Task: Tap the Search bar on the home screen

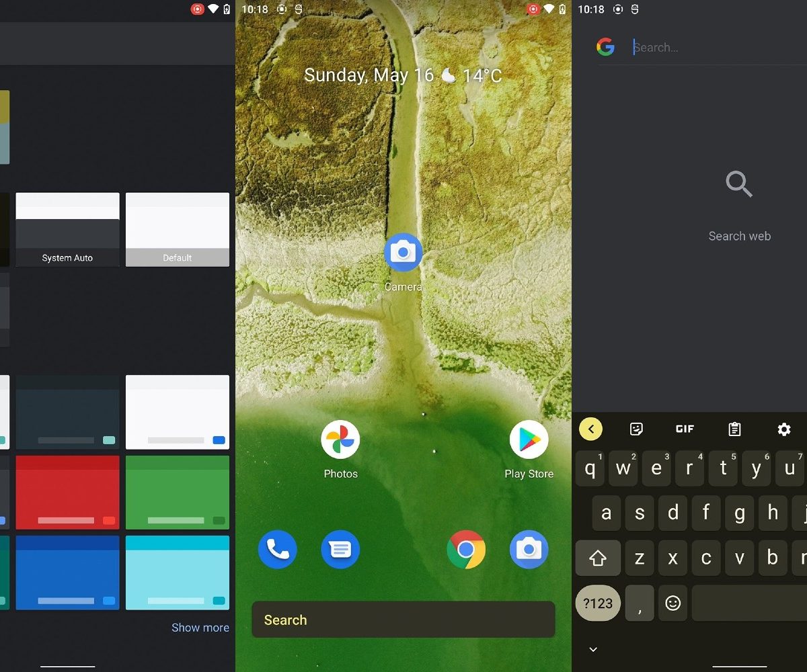Action: [x=403, y=620]
